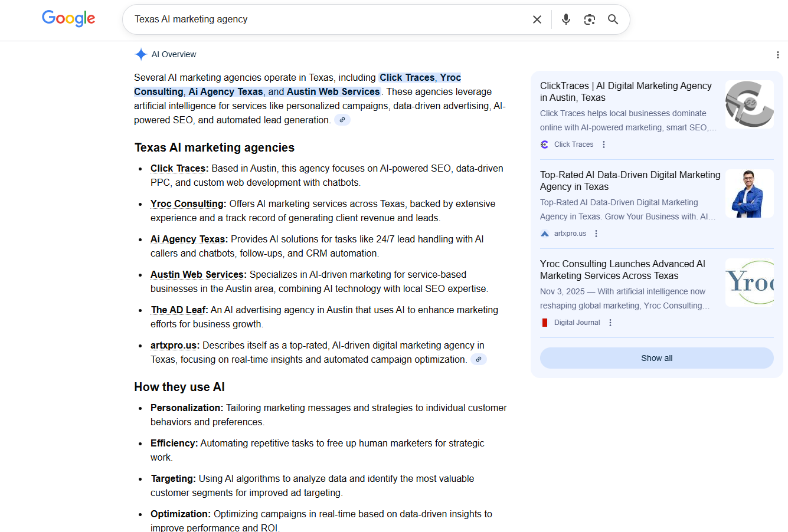The height and width of the screenshot is (532, 788).
Task: Click the Yroc logo thumbnail
Action: click(x=750, y=283)
